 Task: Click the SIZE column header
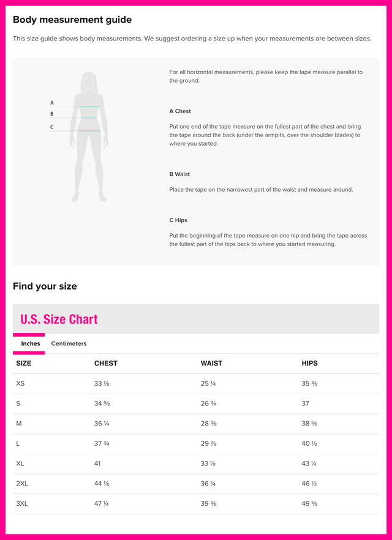point(24,363)
